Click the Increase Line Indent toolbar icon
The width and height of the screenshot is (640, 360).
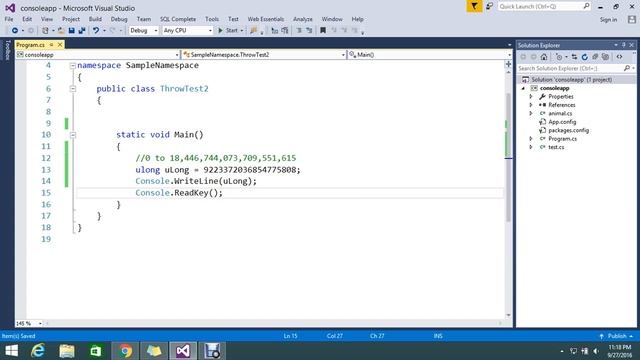pos(309,31)
